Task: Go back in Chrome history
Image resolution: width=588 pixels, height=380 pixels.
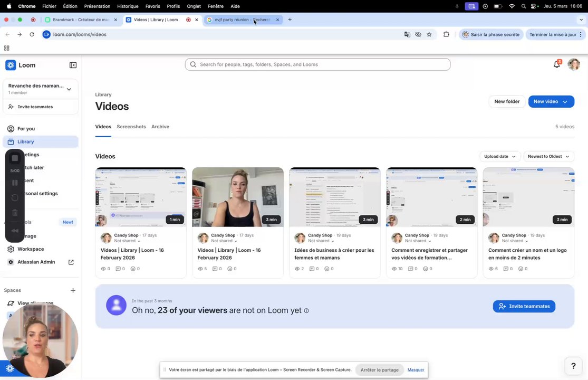Action: 7,34
